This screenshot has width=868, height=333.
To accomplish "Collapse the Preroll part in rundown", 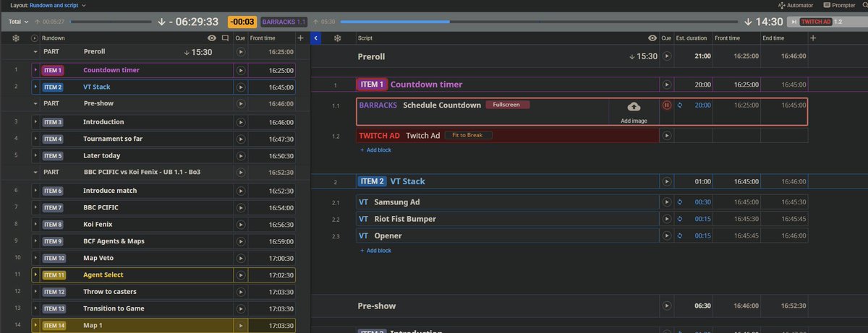I will 35,52.
